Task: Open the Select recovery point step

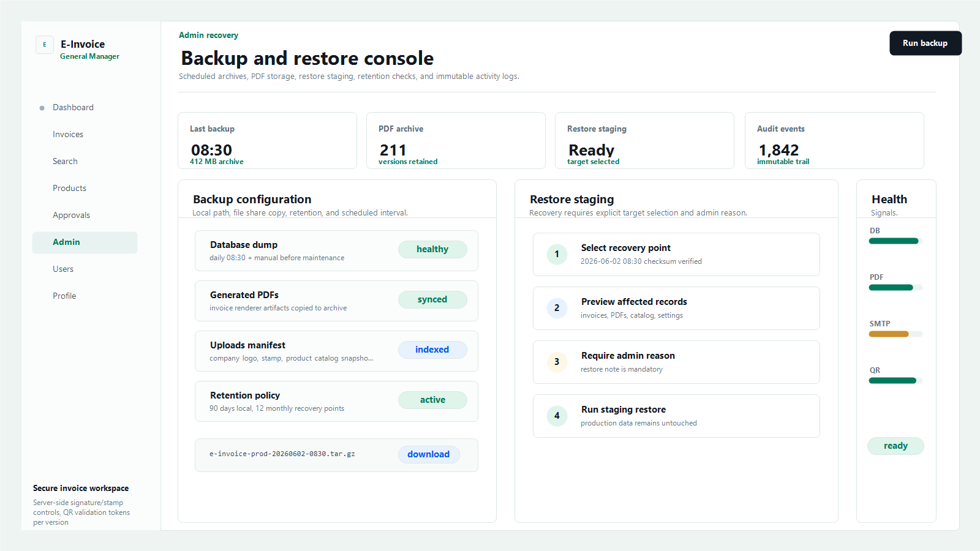Action: [x=676, y=255]
